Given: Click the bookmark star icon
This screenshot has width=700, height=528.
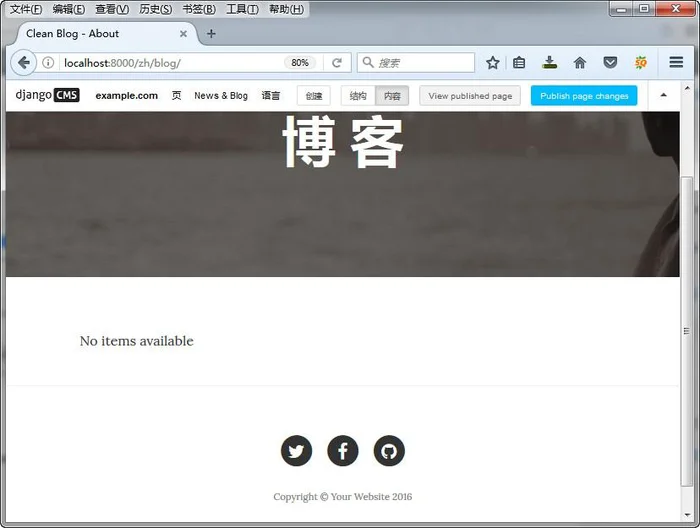Looking at the screenshot, I should (x=492, y=63).
